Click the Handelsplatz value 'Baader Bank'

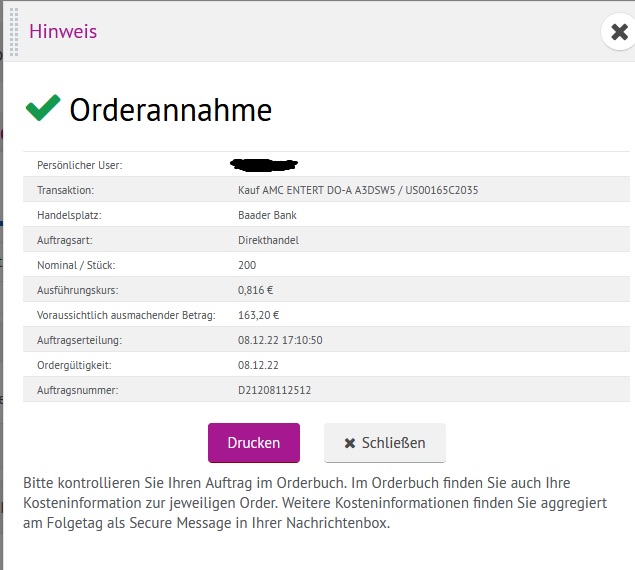point(267,215)
